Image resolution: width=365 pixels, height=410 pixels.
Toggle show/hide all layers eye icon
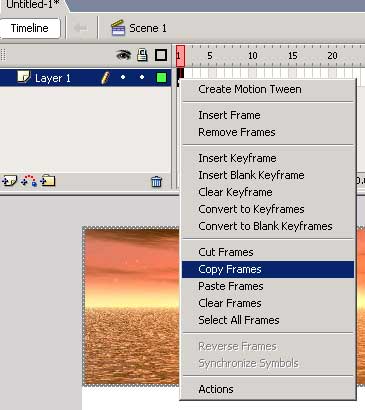123,55
